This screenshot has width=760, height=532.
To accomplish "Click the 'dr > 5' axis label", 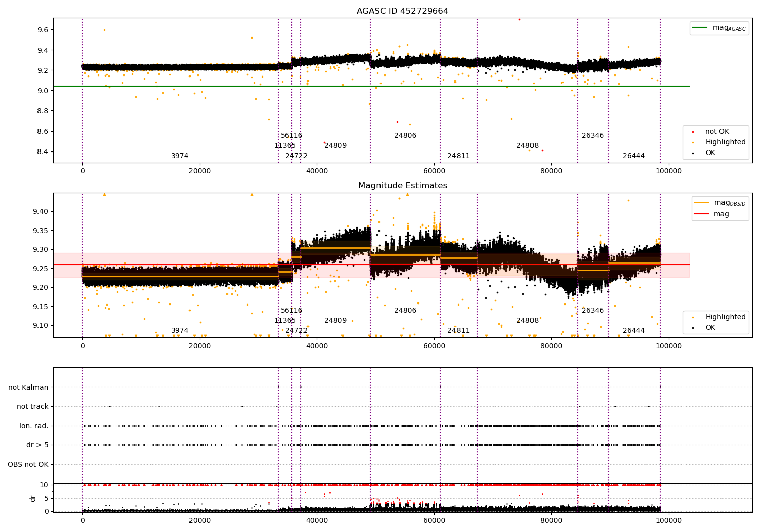I will [37, 445].
